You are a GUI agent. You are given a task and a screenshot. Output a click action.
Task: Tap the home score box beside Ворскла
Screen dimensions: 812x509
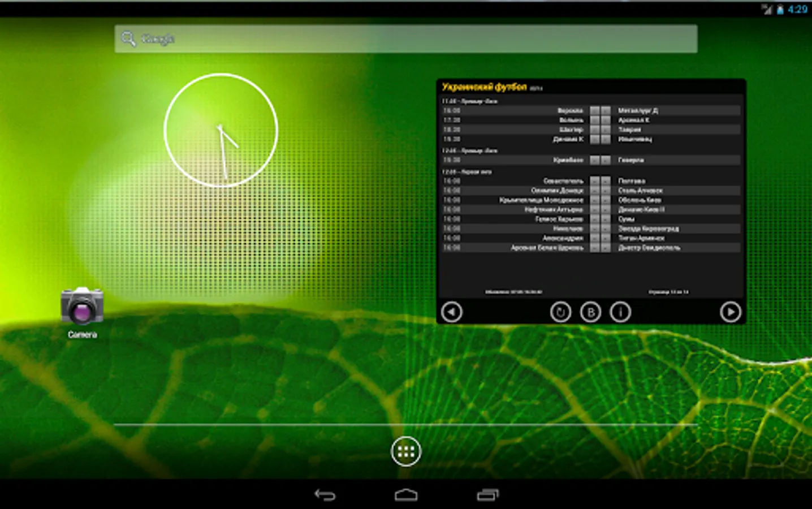[x=595, y=110]
